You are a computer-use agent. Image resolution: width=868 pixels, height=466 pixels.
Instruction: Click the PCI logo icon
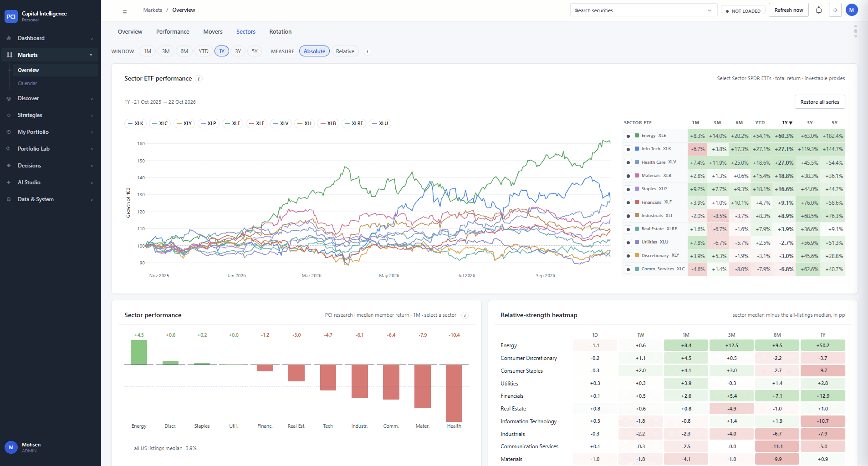(11, 16)
